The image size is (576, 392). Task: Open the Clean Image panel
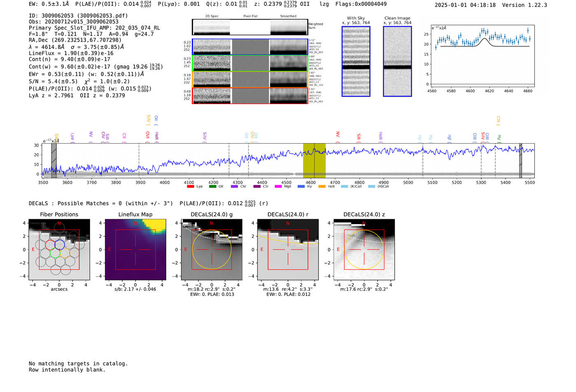397,61
